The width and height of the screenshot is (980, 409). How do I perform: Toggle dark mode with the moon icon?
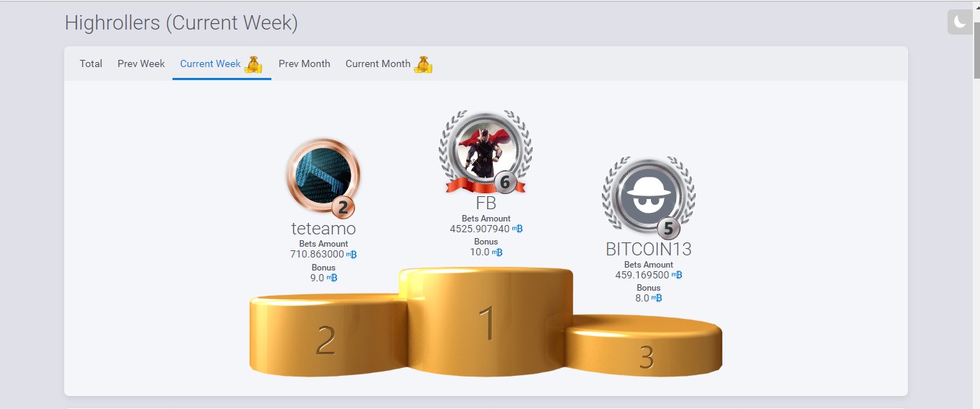pyautogui.click(x=961, y=22)
